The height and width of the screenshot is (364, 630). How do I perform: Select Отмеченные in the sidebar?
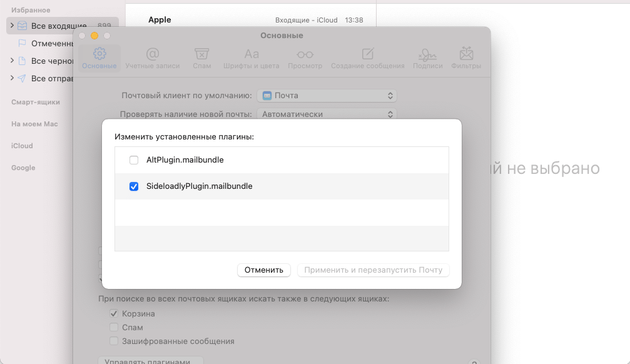(53, 43)
